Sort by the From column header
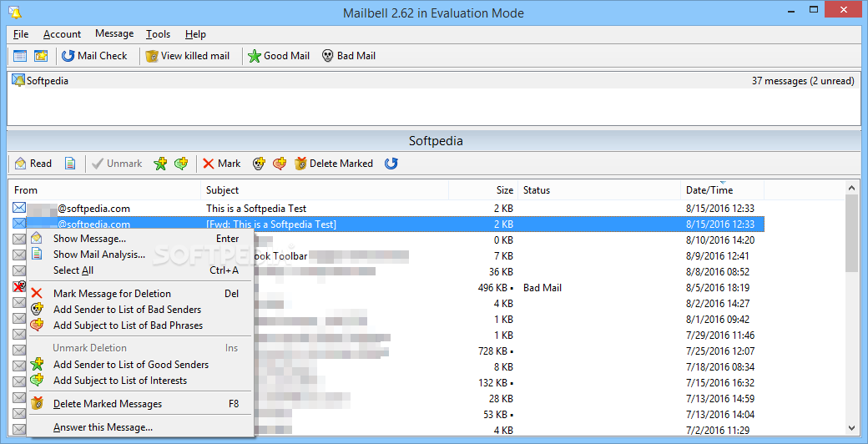The image size is (868, 444). tap(104, 190)
